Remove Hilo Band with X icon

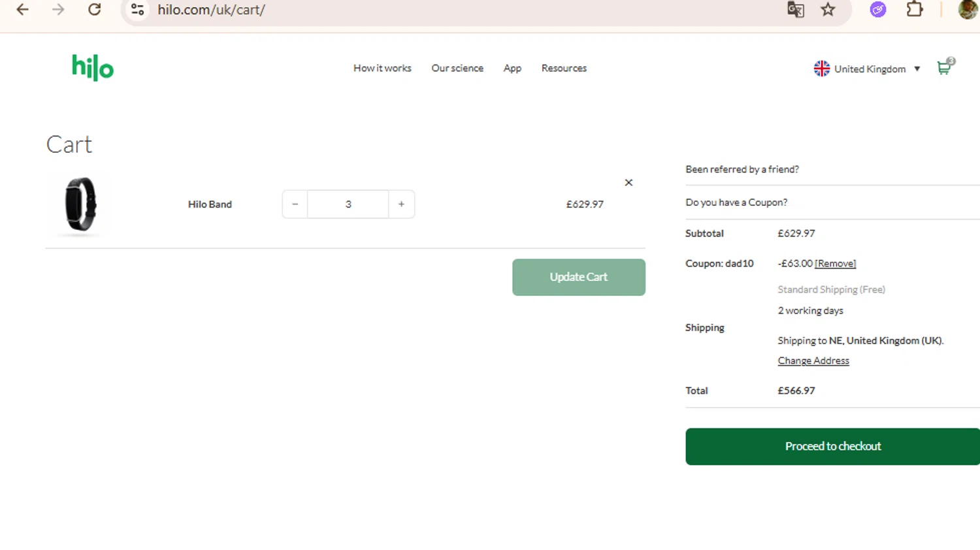click(629, 182)
